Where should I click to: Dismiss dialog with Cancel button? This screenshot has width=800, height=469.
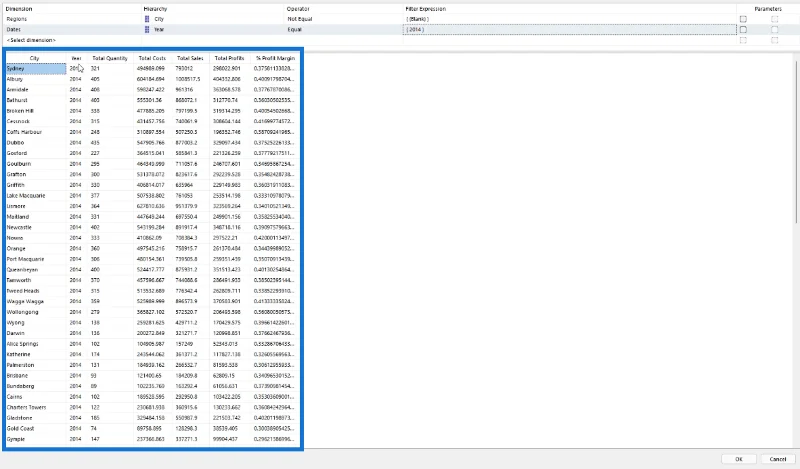tap(778, 459)
